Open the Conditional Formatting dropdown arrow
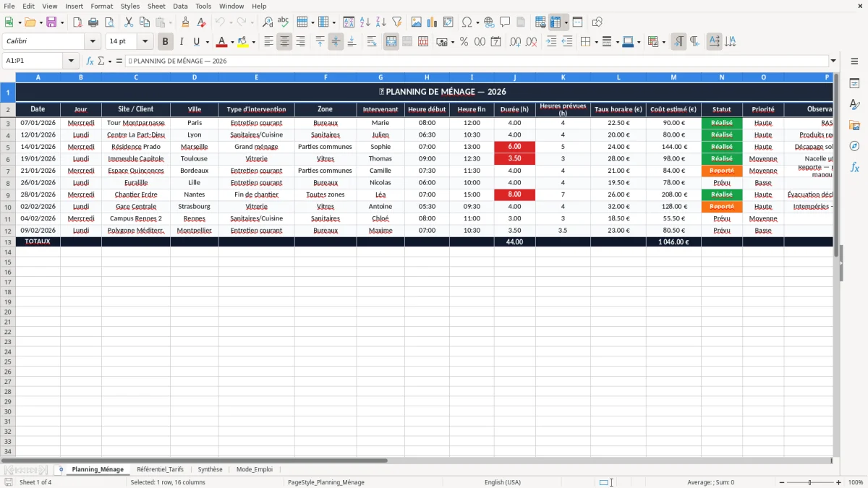This screenshot has width=868, height=488. (x=663, y=42)
